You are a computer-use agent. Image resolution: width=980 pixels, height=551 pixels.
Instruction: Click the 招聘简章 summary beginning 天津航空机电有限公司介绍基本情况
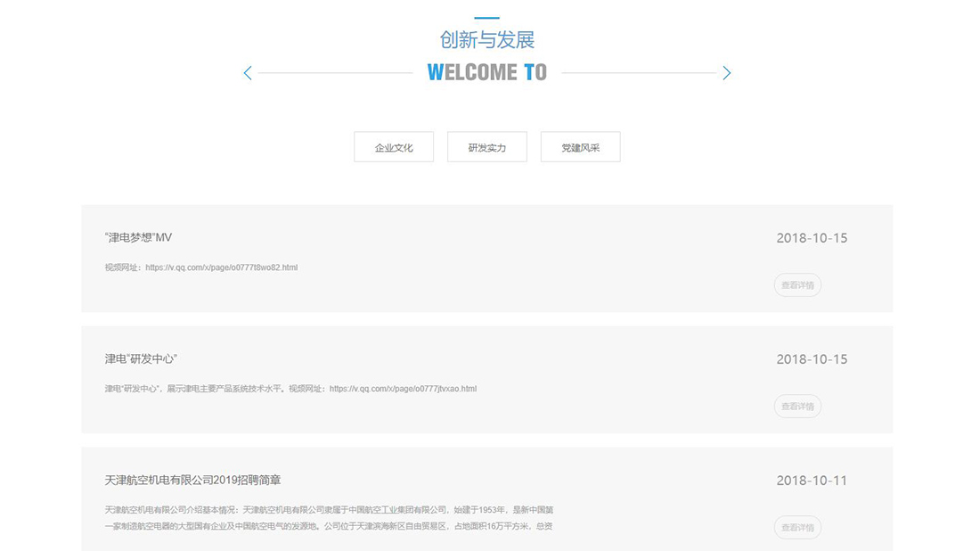coord(329,518)
